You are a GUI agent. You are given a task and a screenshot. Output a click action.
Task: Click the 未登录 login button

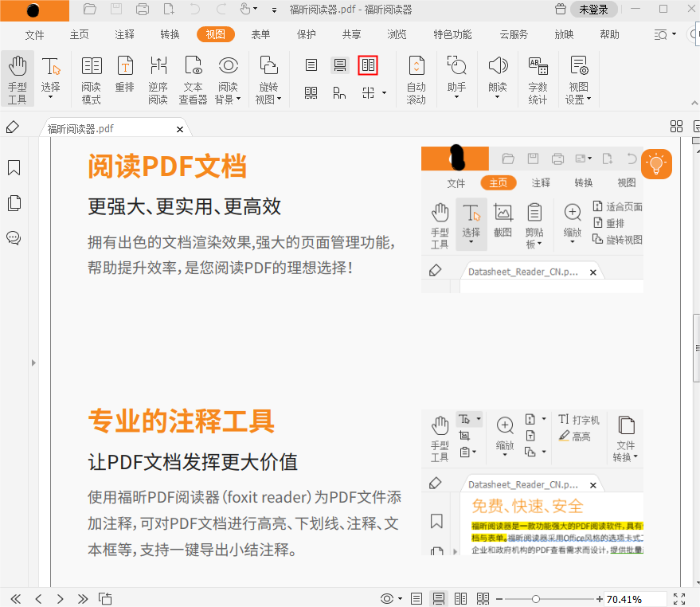593,10
